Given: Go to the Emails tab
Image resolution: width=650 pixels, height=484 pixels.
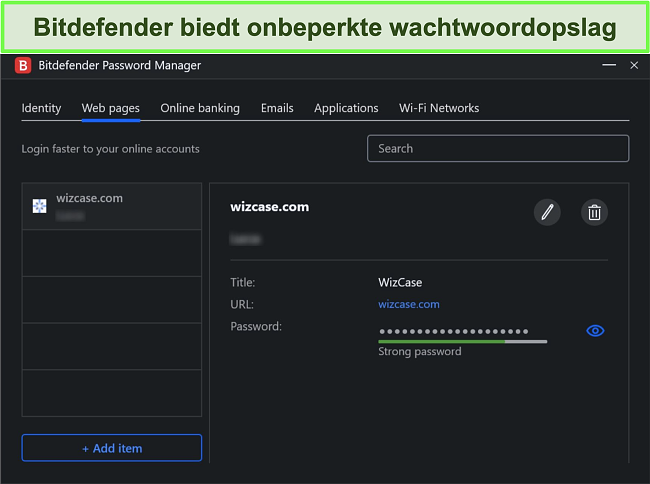Looking at the screenshot, I should coord(277,108).
